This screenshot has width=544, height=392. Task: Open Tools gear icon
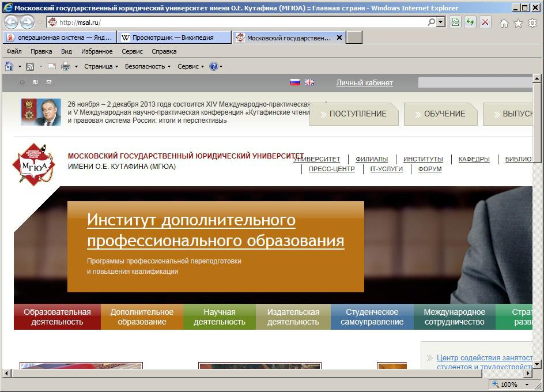[532, 23]
